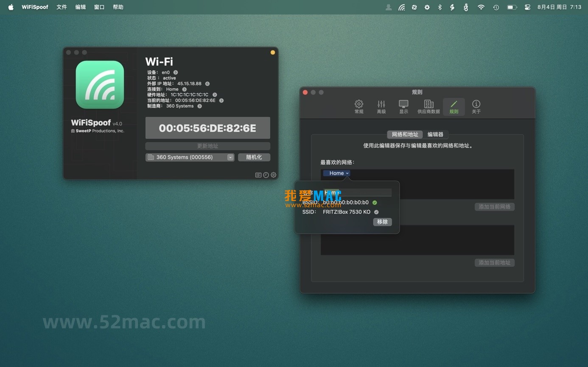Switch to the 编辑器 editor tab
Screen dimensions: 588x367
pos(435,134)
